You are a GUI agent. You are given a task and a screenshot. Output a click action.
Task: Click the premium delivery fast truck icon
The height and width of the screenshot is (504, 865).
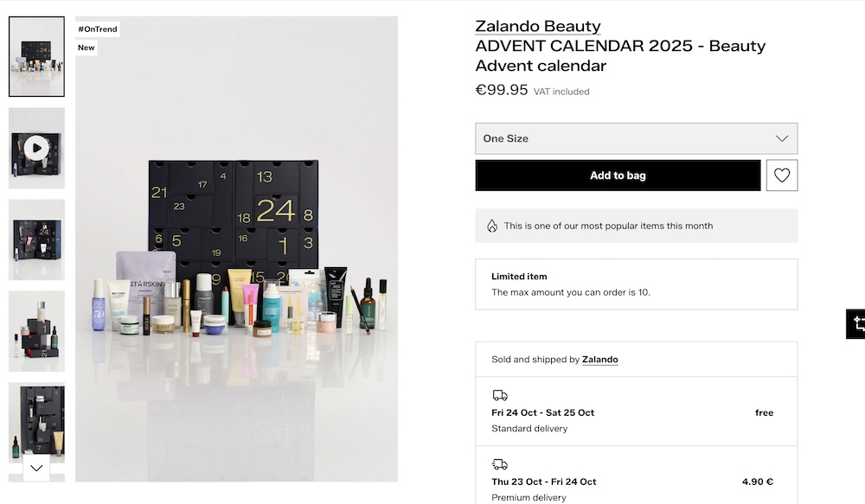coord(500,464)
